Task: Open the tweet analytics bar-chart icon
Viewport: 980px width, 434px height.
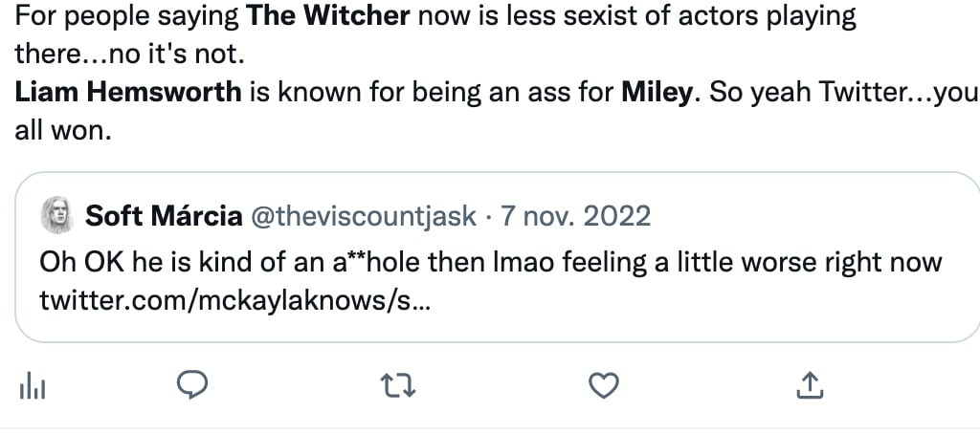Action: click(x=34, y=386)
